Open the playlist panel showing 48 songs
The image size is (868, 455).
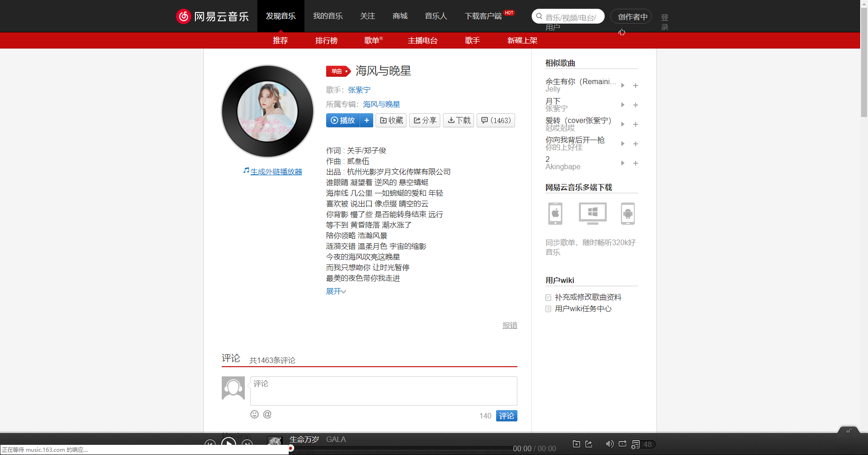641,444
